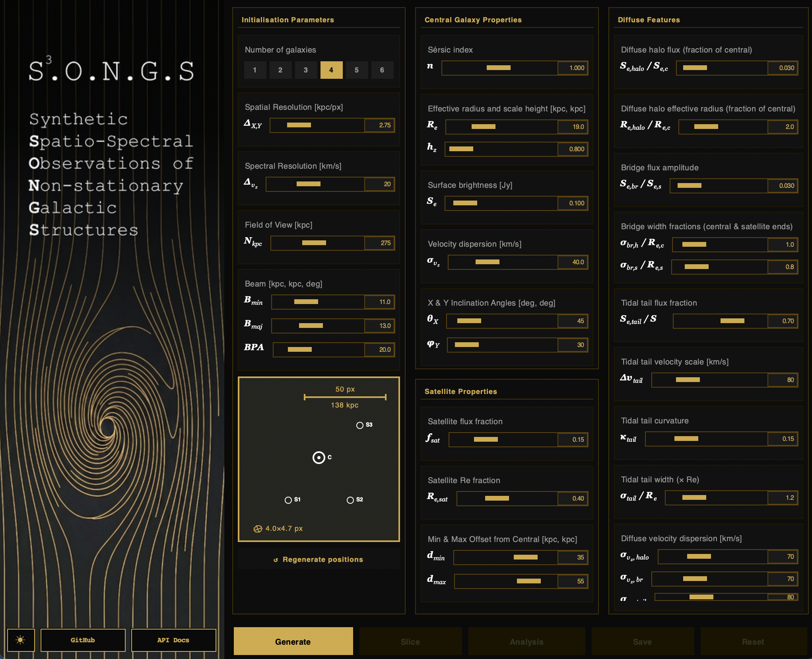The height and width of the screenshot is (659, 812).
Task: Edit the Field of View value 275
Action: coord(380,243)
